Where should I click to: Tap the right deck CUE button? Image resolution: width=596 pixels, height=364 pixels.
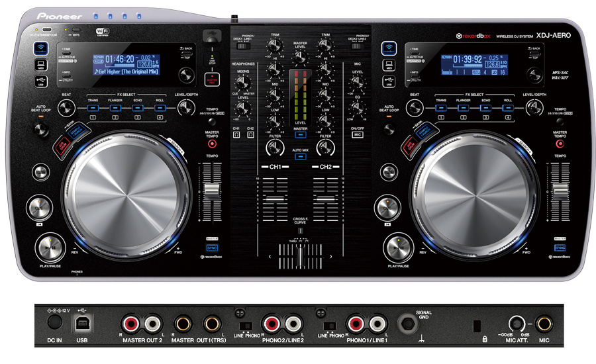[x=387, y=208]
